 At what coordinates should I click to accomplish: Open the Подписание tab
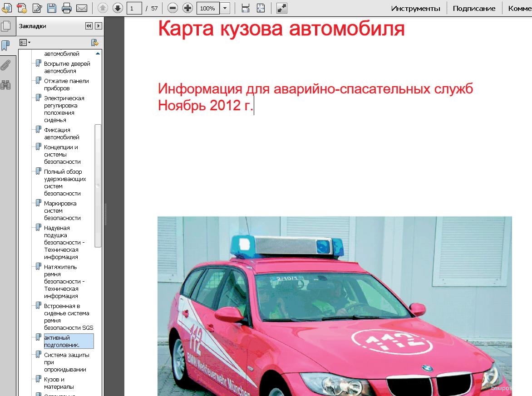474,8
